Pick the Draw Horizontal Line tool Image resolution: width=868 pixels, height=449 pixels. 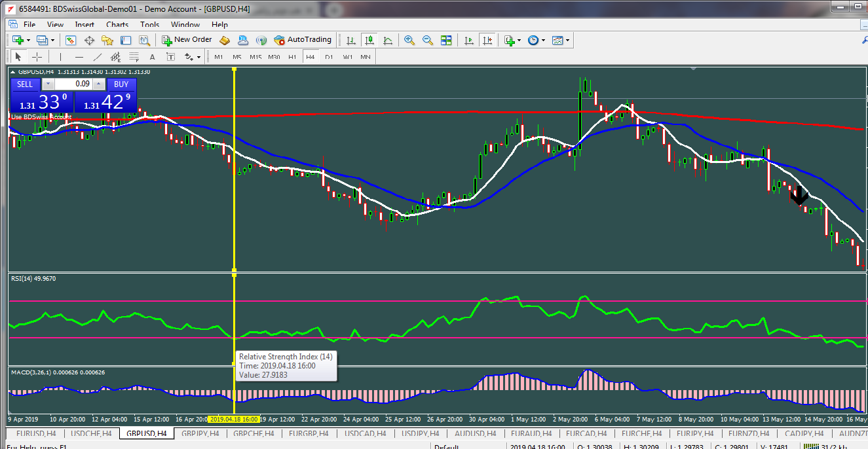point(79,57)
